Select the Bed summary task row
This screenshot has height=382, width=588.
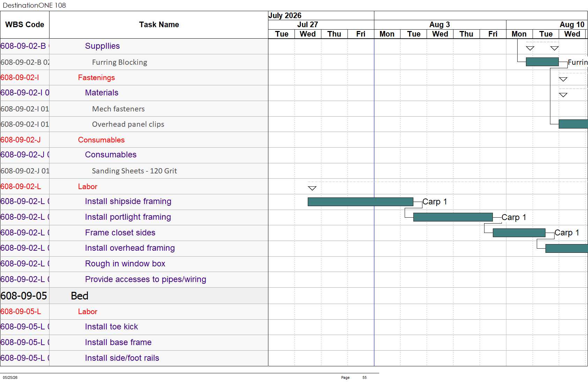pyautogui.click(x=134, y=296)
